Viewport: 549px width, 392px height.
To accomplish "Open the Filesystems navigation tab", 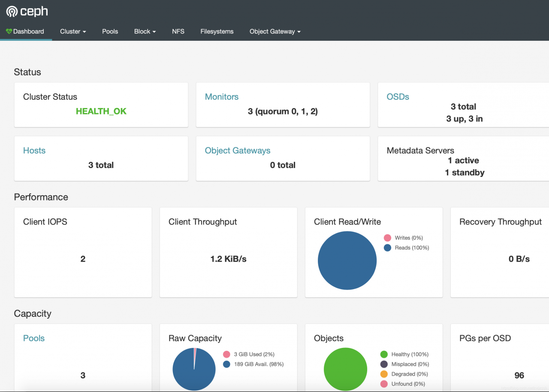I will 217,31.
